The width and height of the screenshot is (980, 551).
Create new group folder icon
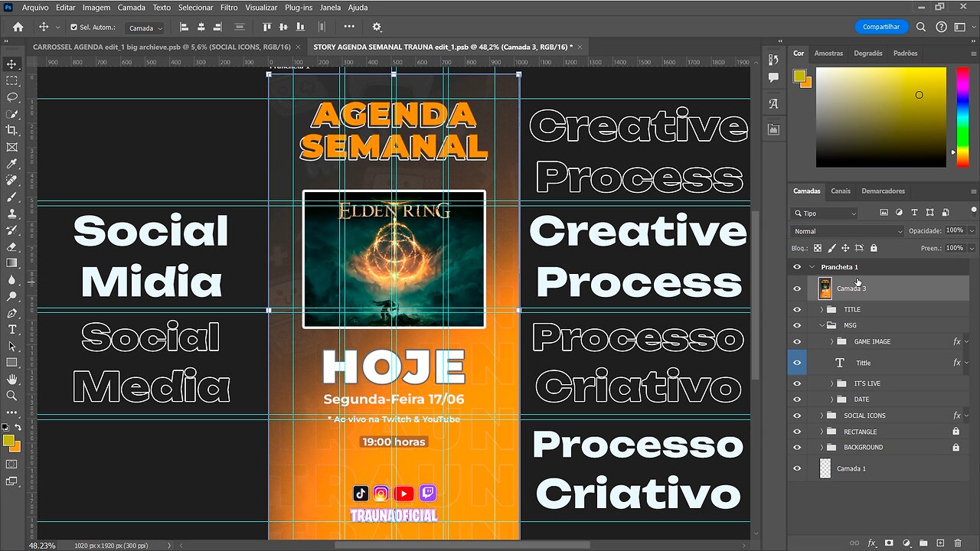923,543
